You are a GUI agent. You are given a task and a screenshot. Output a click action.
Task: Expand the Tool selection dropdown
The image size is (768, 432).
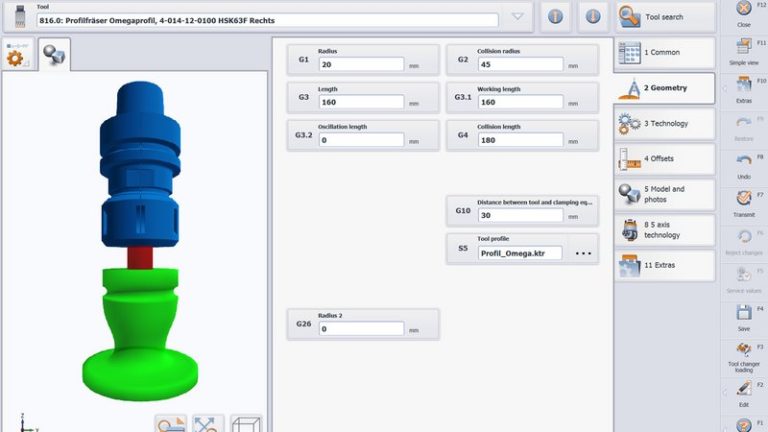517,18
